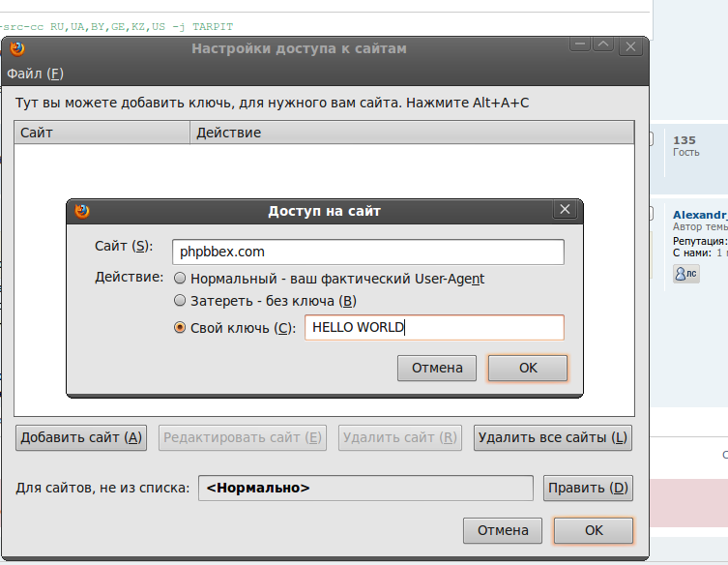Click Firefox icon in the main dialog title bar
Image resolution: width=728 pixels, height=565 pixels.
[x=17, y=47]
